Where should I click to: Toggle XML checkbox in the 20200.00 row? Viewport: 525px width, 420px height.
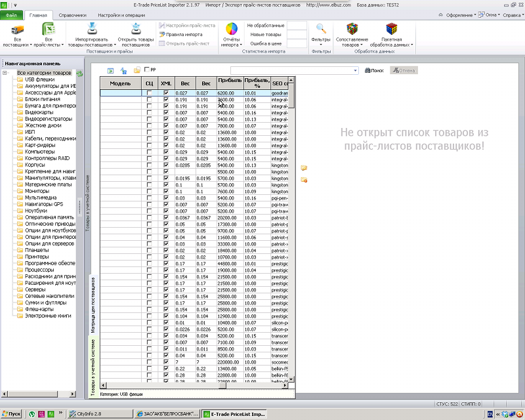pos(166,217)
